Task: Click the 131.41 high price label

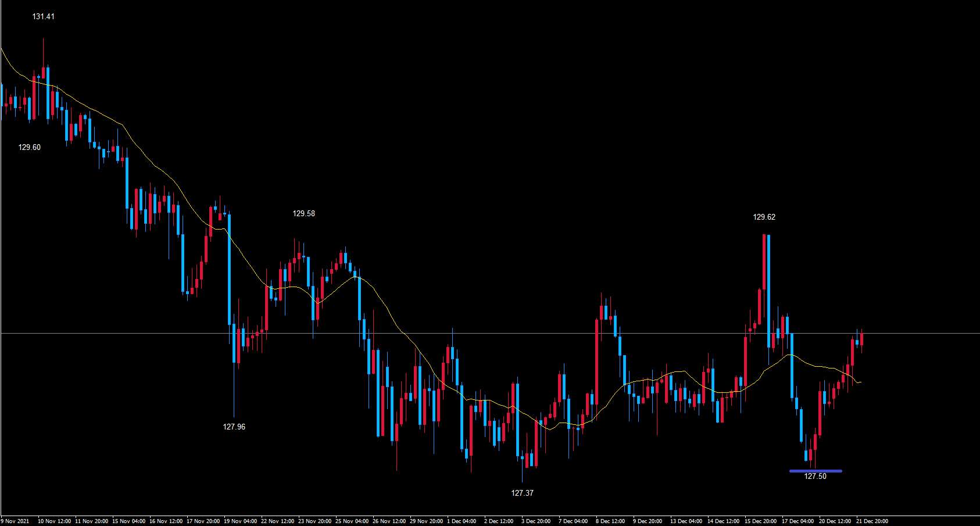Action: [43, 16]
